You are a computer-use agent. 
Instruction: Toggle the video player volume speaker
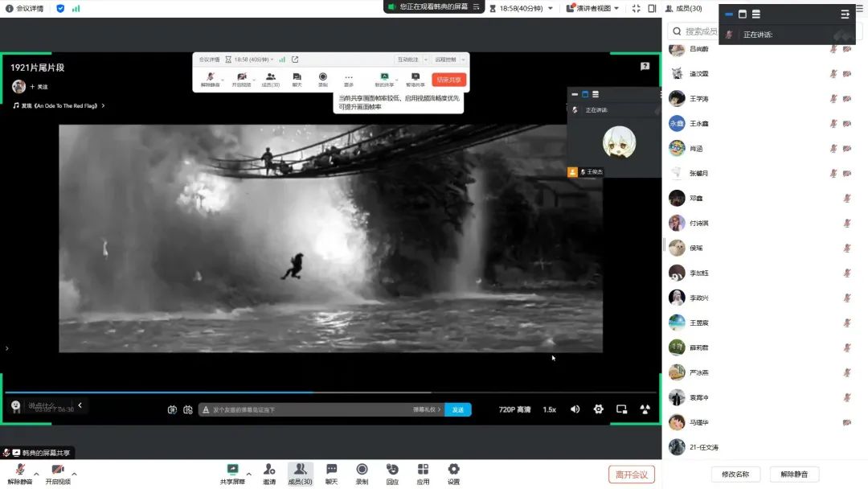point(575,409)
